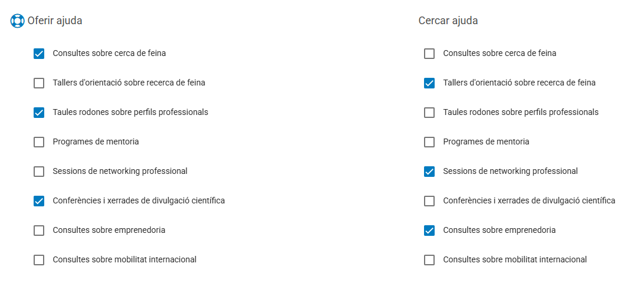Check Consultes sobre cerca de feina under Cercar ajuda

click(x=429, y=54)
